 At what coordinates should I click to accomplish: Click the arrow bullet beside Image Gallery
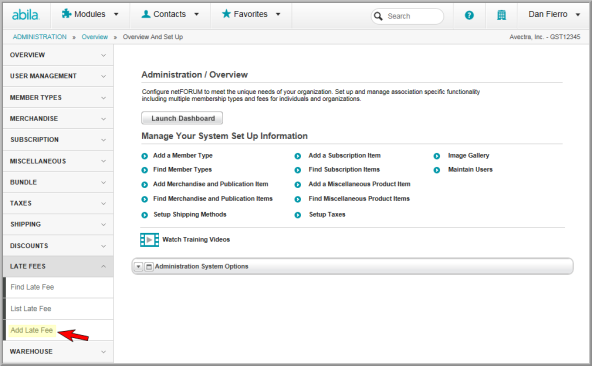(437, 156)
